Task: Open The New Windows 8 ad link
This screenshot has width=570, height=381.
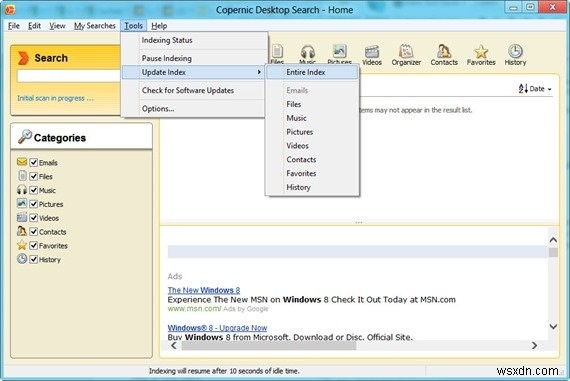Action: click(204, 290)
